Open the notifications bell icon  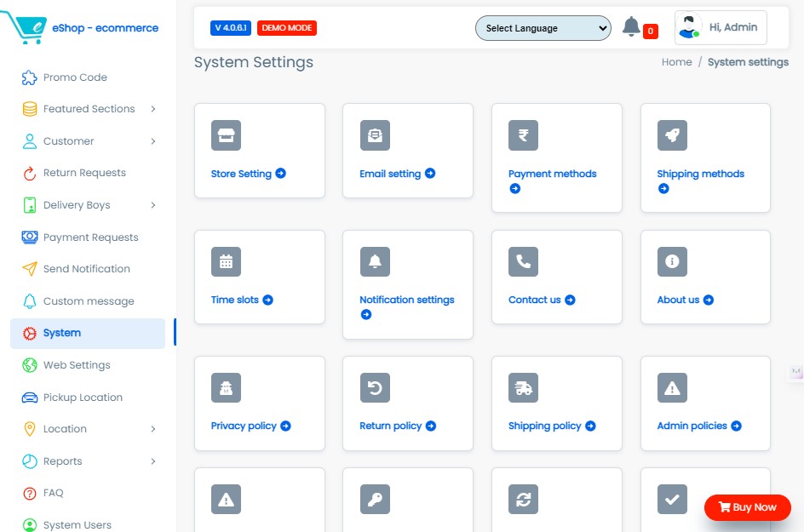[x=631, y=27]
